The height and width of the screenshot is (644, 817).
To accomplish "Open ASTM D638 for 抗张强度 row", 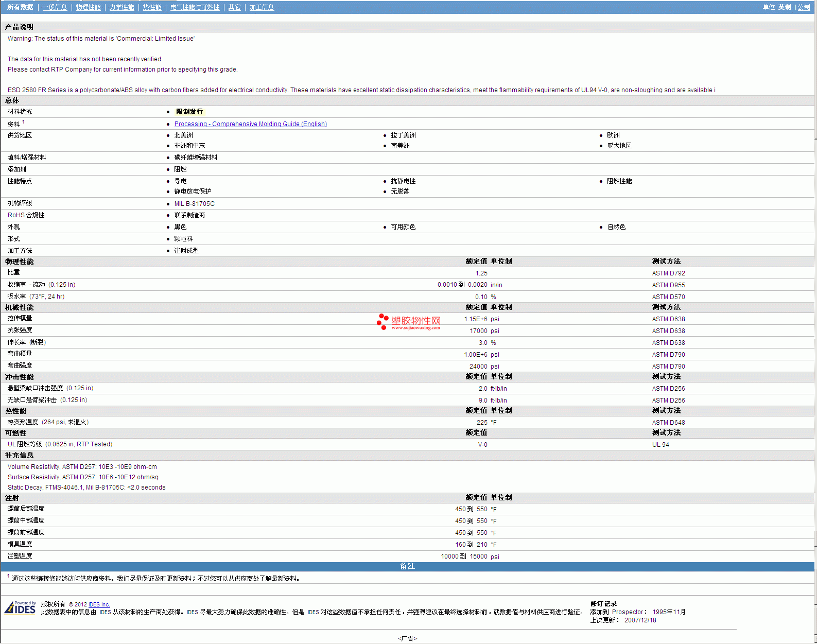I will tap(668, 331).
